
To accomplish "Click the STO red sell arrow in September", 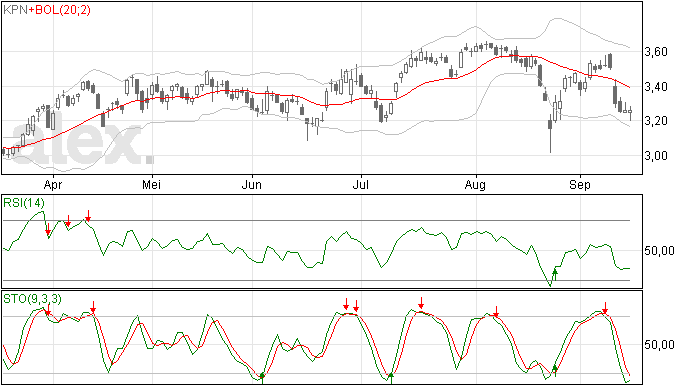I will tap(606, 308).
